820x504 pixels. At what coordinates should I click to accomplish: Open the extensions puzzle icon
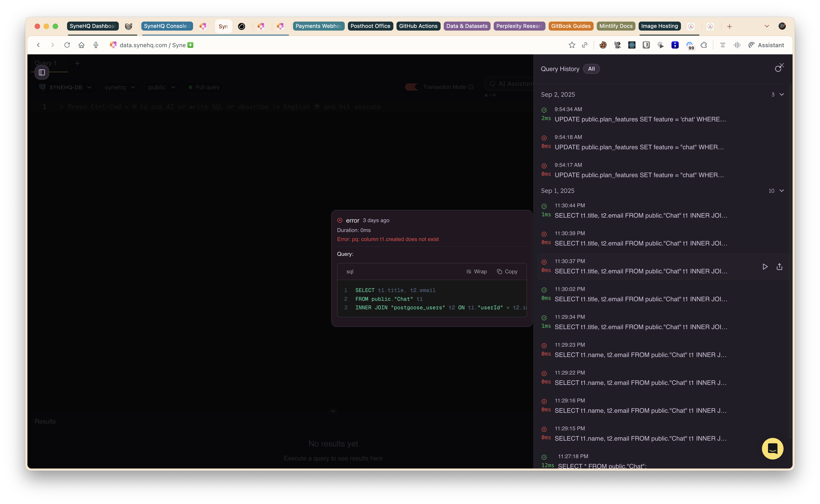coord(704,45)
